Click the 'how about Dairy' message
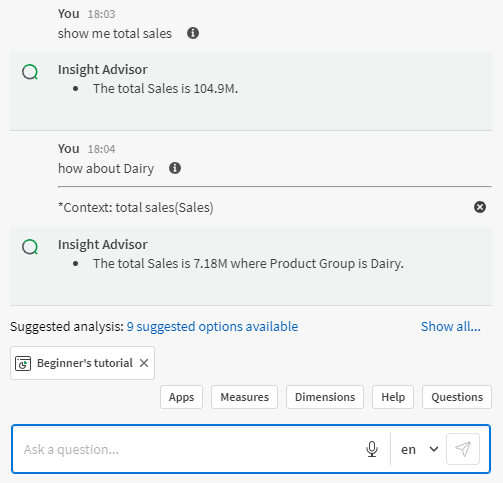503x483 pixels. click(x=106, y=168)
